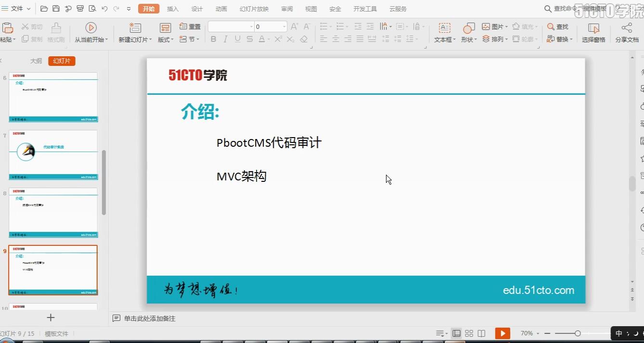The width and height of the screenshot is (644, 343).
Task: Toggle subscript formatting
Action: tap(290, 39)
